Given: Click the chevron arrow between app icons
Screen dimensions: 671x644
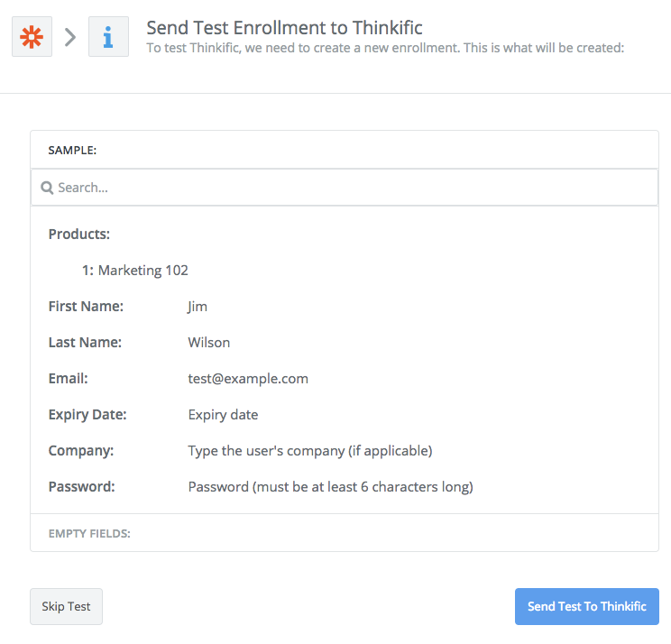Looking at the screenshot, I should (x=70, y=37).
